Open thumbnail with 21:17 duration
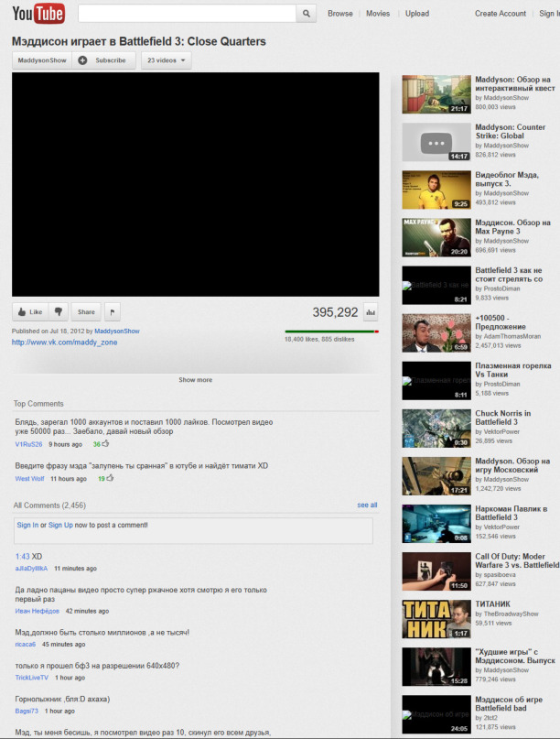This screenshot has width=560, height=739. [x=436, y=94]
